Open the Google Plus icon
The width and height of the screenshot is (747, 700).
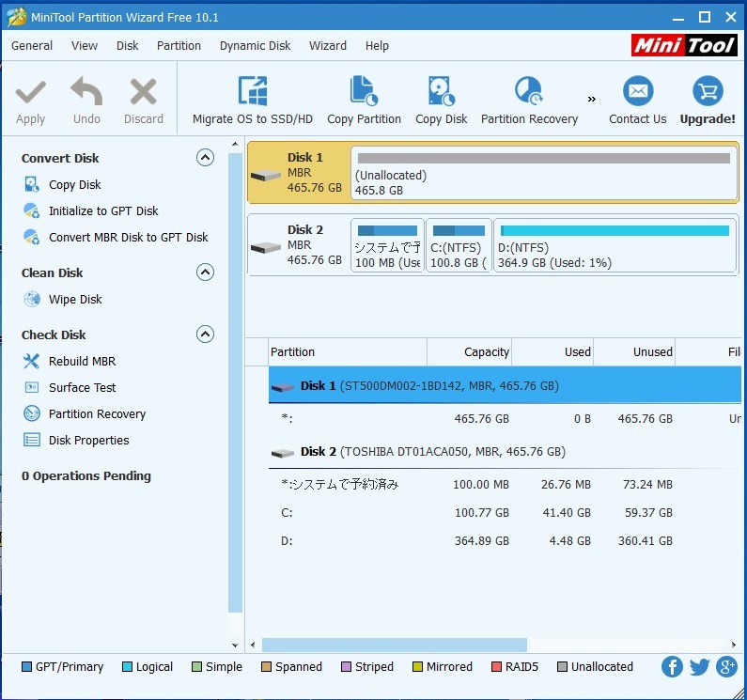point(727,666)
